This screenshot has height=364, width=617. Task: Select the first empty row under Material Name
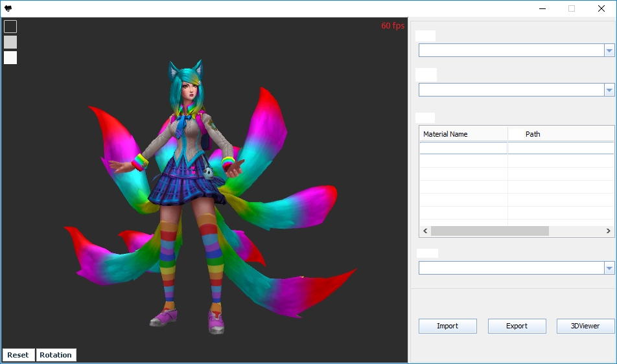[x=463, y=148]
